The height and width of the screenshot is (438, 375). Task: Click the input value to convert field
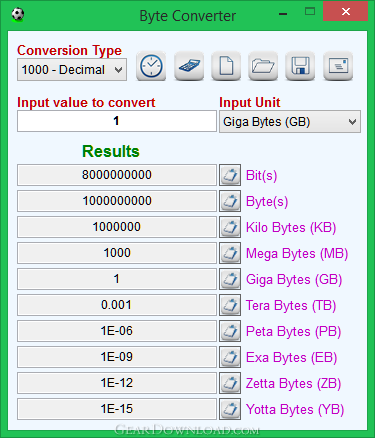point(117,121)
